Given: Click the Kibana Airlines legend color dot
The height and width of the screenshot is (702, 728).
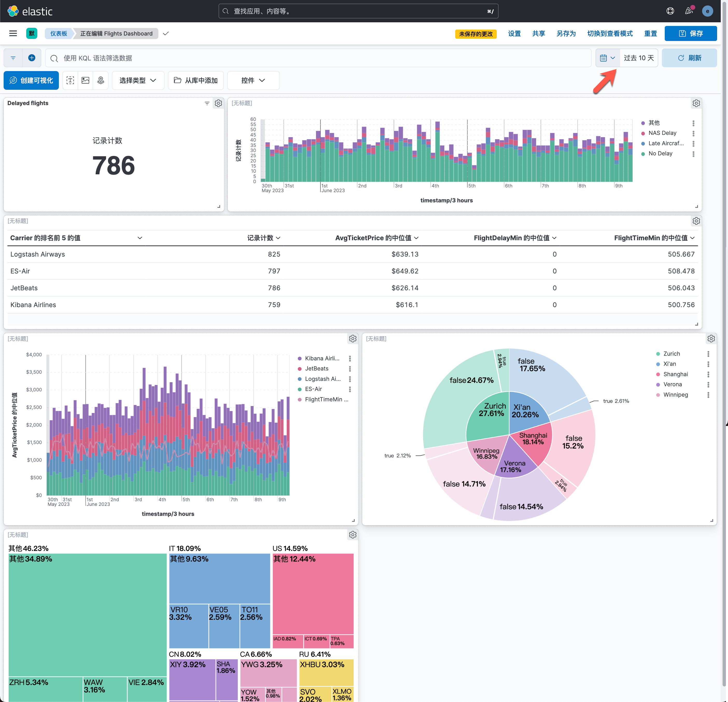Looking at the screenshot, I should [299, 359].
